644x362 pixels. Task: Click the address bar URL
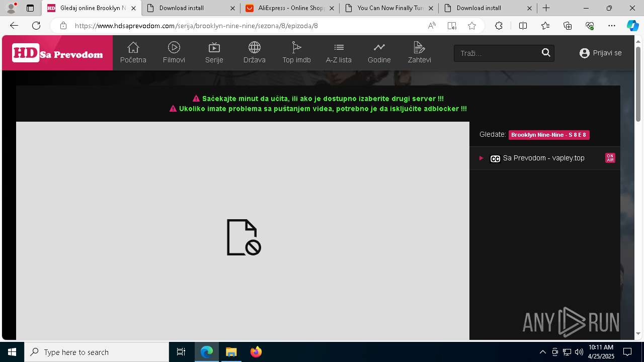[x=196, y=26]
